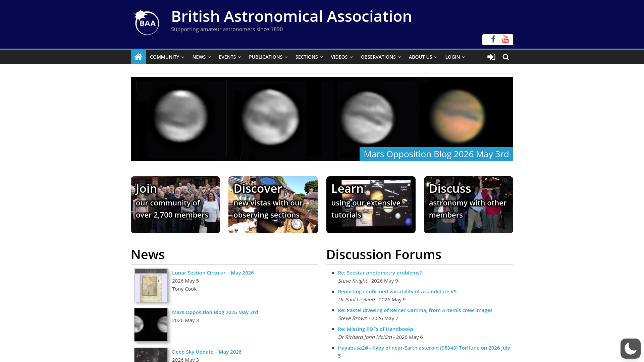Click the Discussion Forums heading

click(x=384, y=255)
